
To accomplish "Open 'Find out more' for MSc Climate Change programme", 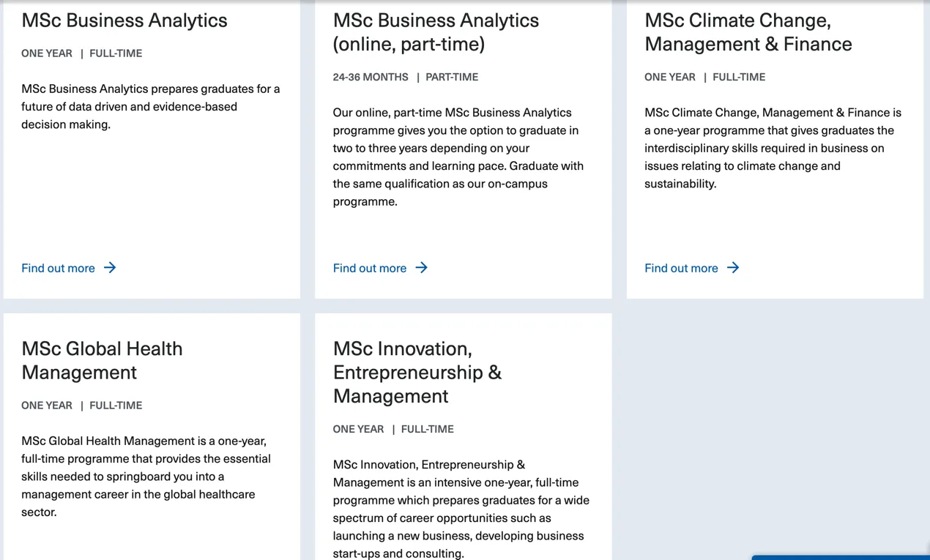I will (x=681, y=268).
